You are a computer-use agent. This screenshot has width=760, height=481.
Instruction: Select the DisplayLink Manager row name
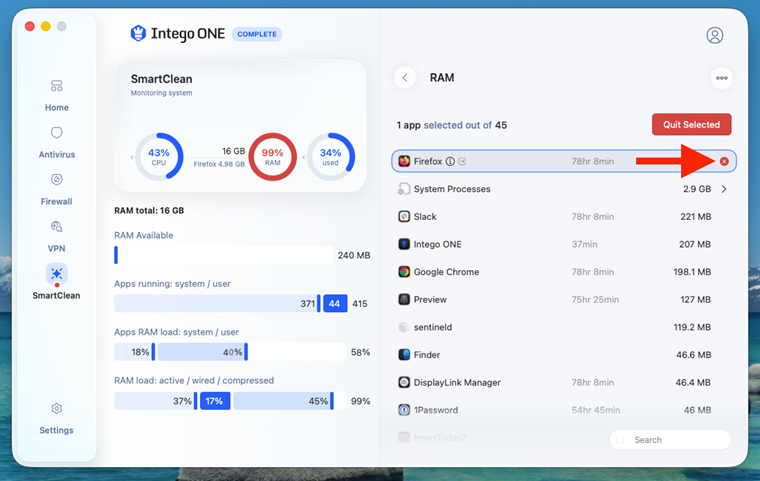click(457, 383)
